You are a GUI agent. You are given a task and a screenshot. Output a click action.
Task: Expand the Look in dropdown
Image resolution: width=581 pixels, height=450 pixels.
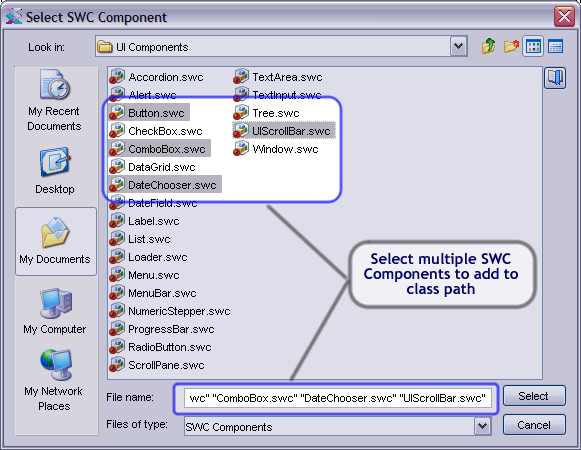459,46
